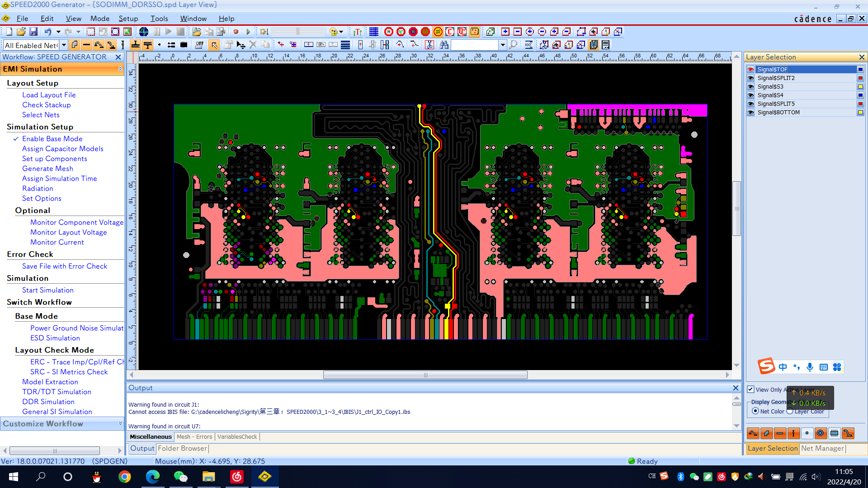This screenshot has width=868, height=488.
Task: Click the binoculars find icon
Action: coord(444,45)
